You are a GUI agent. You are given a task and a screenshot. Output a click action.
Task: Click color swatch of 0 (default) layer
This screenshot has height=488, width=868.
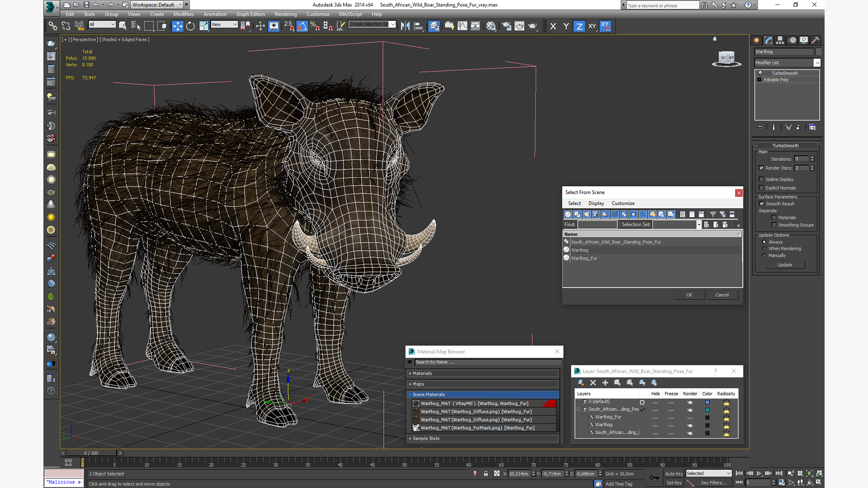tap(707, 402)
